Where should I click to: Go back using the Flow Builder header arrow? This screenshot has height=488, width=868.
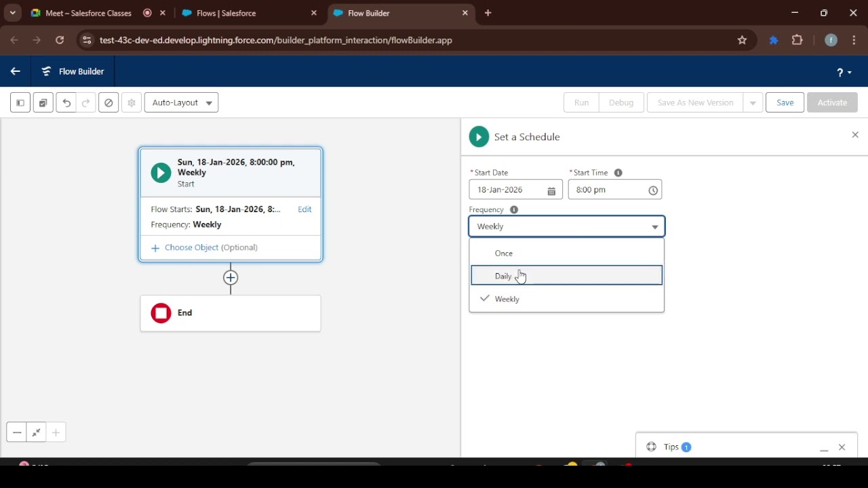(x=15, y=71)
